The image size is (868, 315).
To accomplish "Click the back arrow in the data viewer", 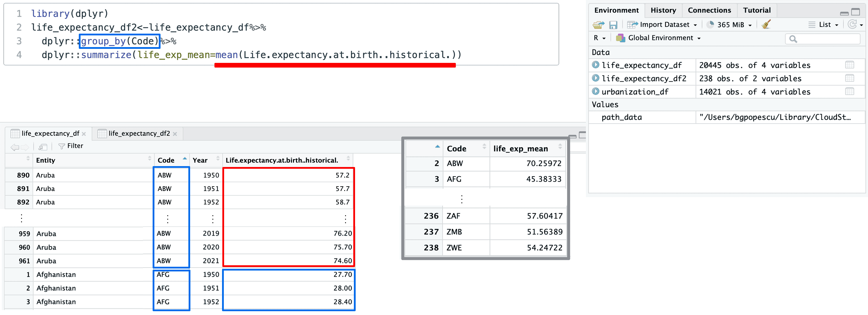I will 14,147.
